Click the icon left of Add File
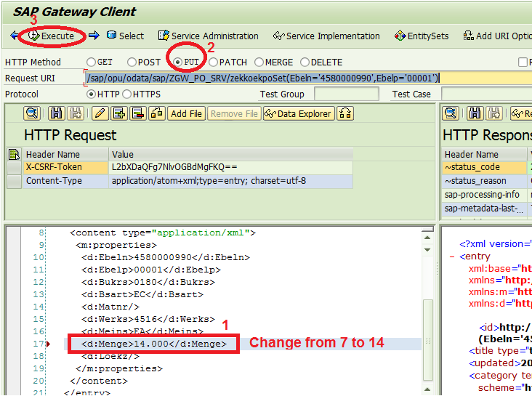Viewport: 532px width, 396px height. coord(157,113)
